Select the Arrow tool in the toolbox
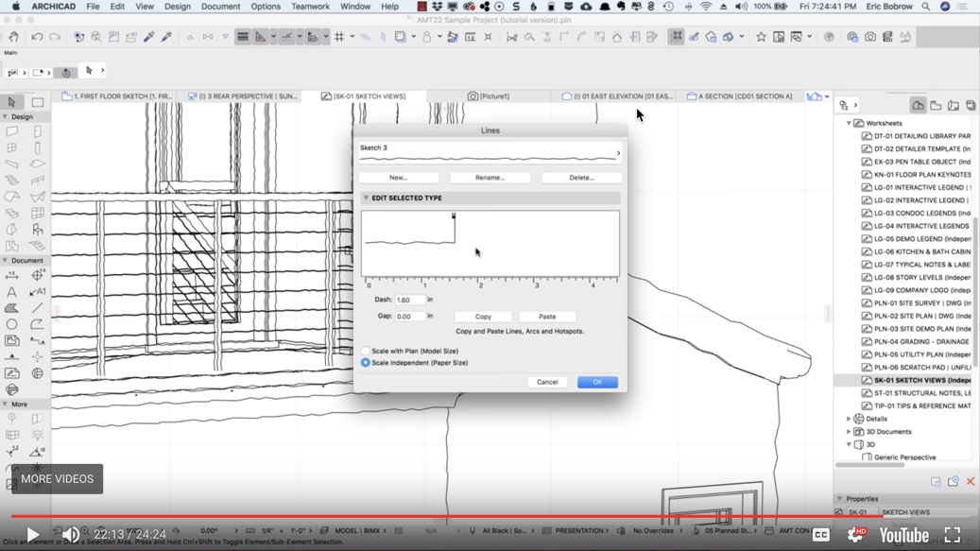This screenshot has width=980, height=551. click(x=11, y=101)
